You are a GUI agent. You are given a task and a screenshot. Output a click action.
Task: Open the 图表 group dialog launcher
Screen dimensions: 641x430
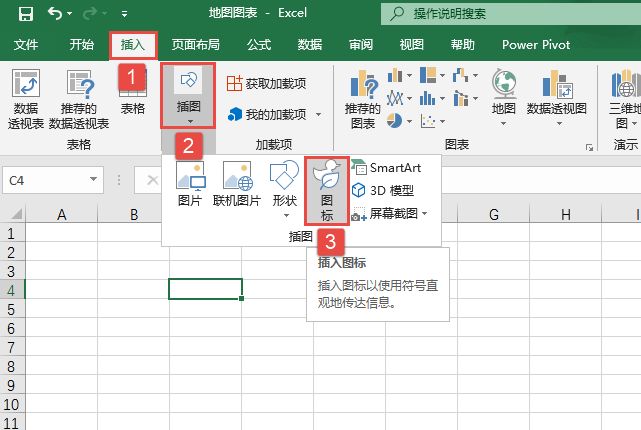(589, 148)
